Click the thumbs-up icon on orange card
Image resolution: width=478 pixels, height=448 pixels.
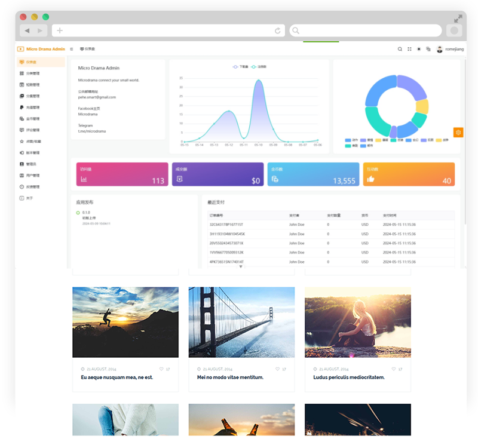[370, 179]
